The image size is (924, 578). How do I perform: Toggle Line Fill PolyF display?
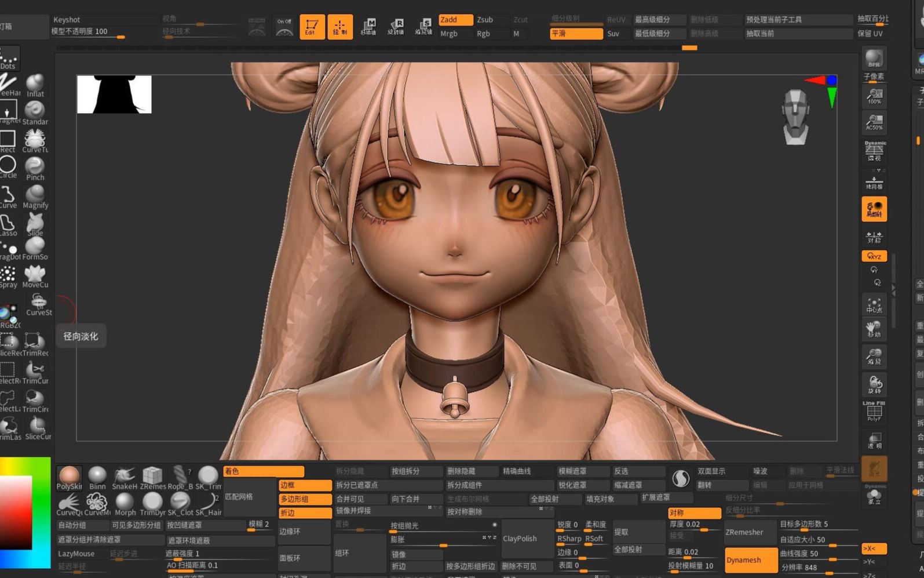[x=874, y=411]
